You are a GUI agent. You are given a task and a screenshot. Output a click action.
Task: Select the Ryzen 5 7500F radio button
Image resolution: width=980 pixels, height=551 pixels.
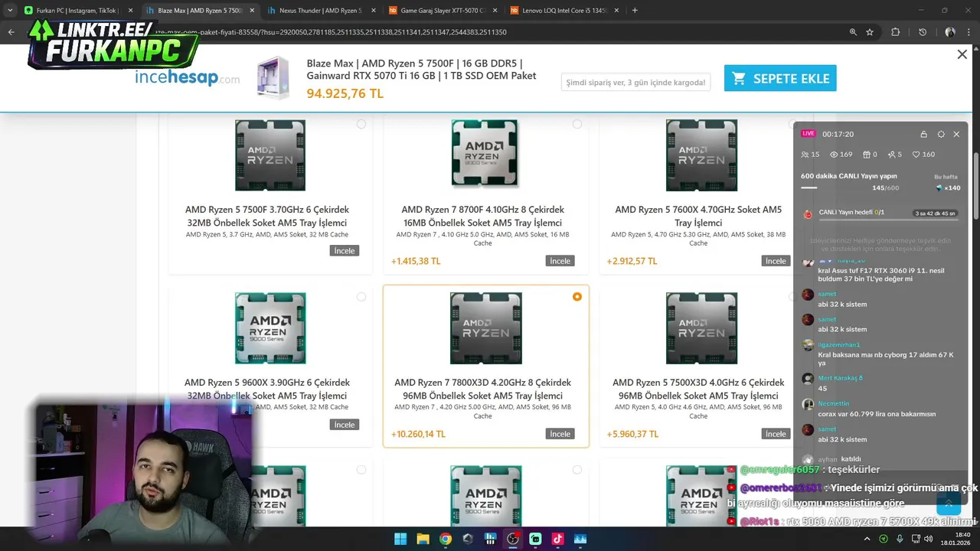[361, 124]
